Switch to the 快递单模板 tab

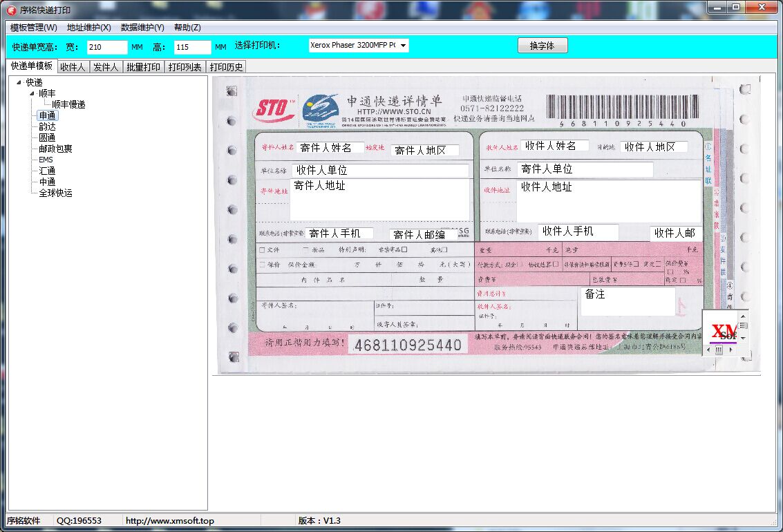(x=32, y=66)
